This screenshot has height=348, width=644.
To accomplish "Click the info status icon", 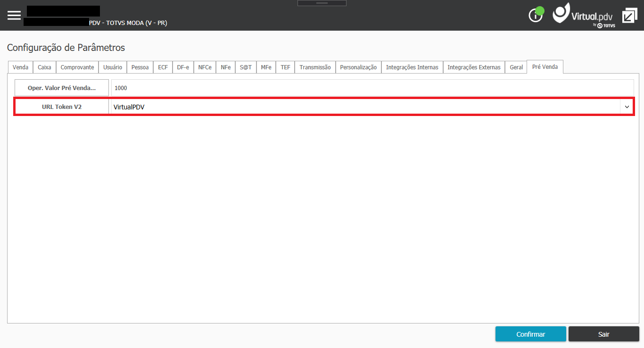I will point(536,15).
